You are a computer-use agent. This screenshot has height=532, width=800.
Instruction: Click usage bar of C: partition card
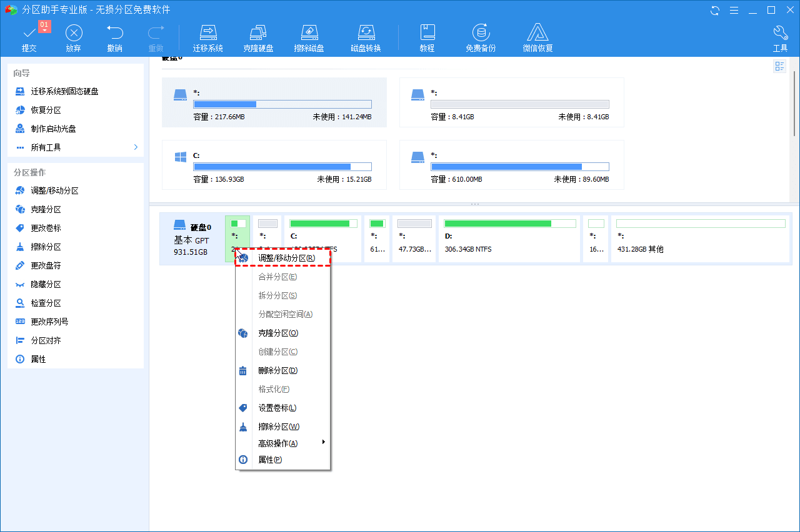tap(282, 167)
